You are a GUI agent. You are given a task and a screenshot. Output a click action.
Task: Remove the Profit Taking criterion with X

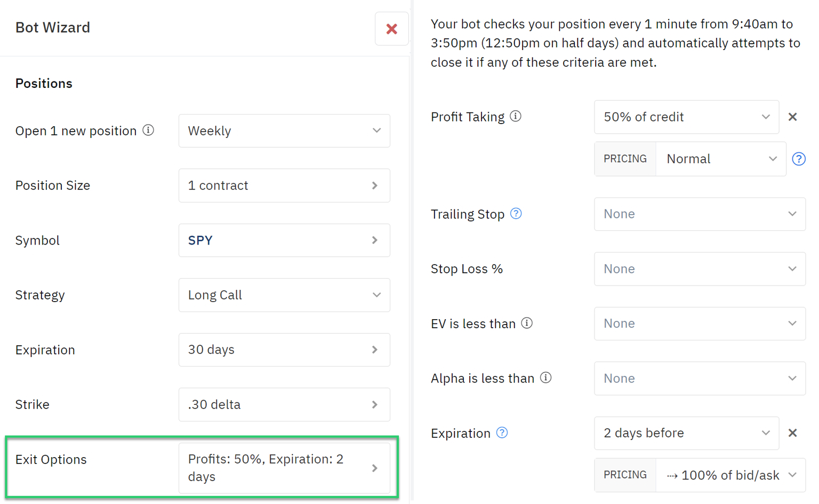tap(793, 117)
